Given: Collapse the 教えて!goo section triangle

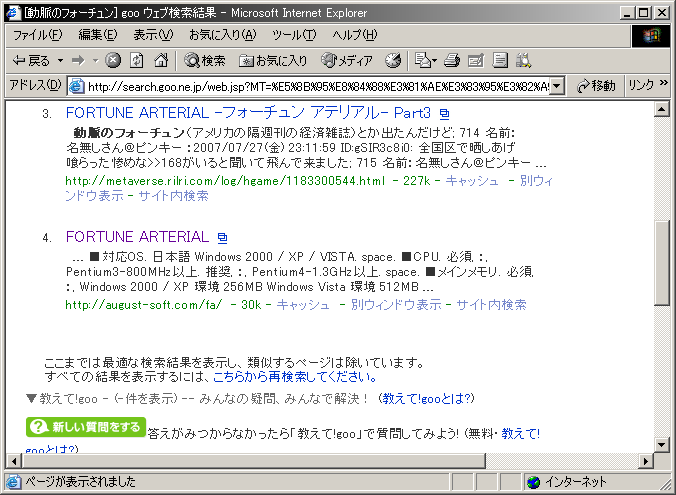Looking at the screenshot, I should point(31,398).
